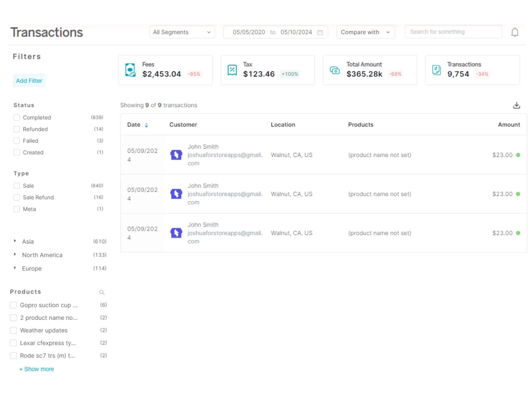Check the Failed status filter
The image size is (532, 394).
pos(17,141)
